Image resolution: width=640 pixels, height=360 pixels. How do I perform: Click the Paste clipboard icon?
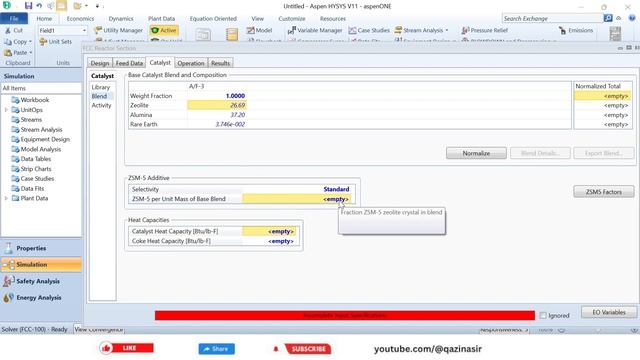[x=8, y=53]
